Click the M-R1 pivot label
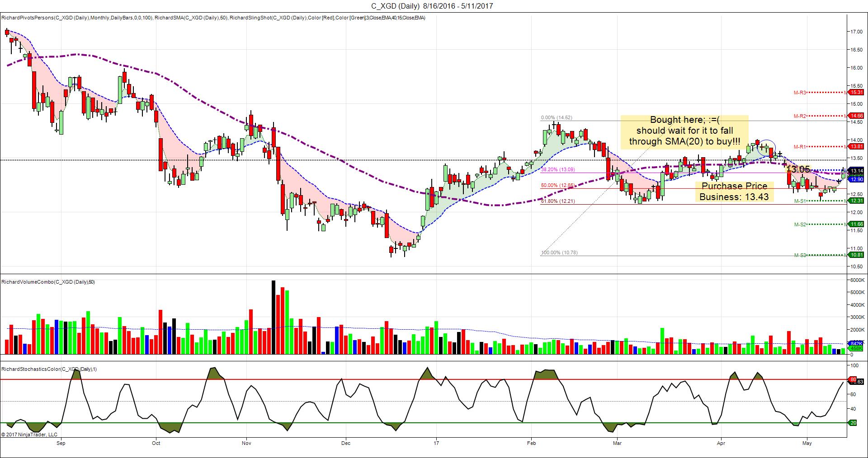 tap(800, 147)
